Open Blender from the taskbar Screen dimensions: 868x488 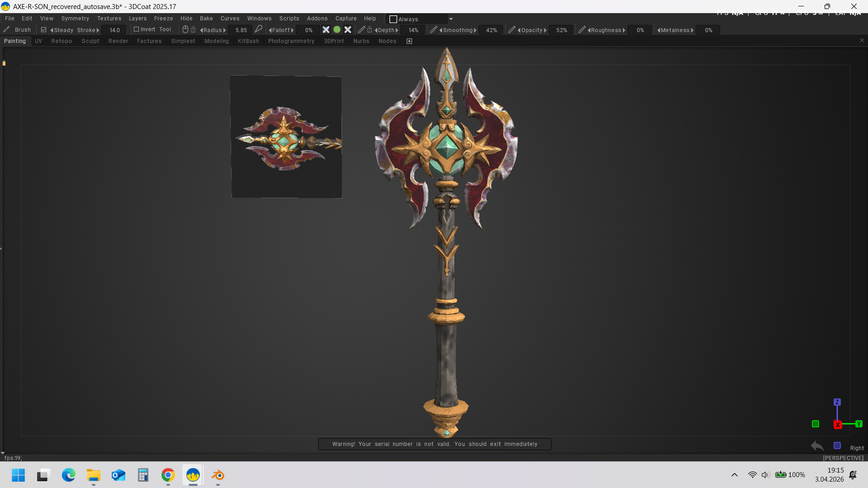218,475
